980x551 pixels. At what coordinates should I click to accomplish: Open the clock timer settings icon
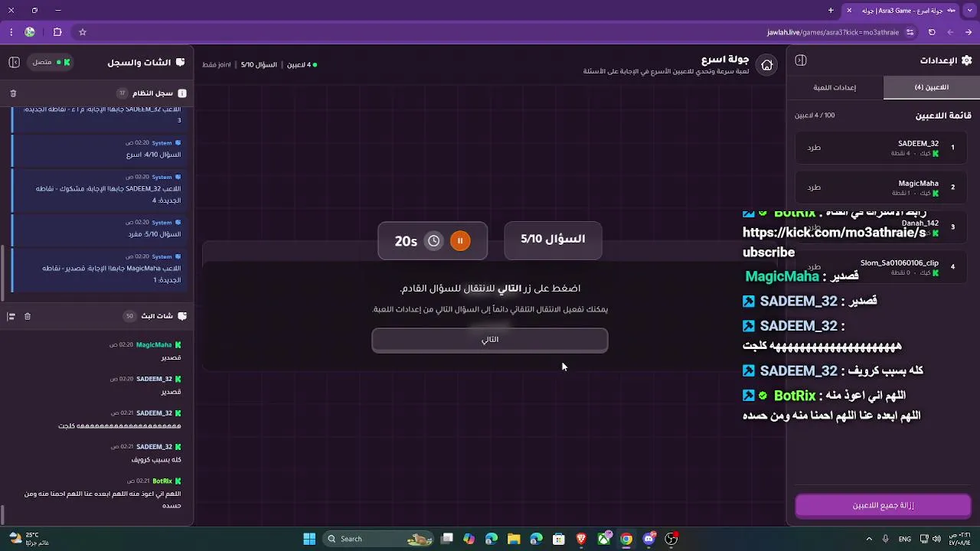click(434, 241)
